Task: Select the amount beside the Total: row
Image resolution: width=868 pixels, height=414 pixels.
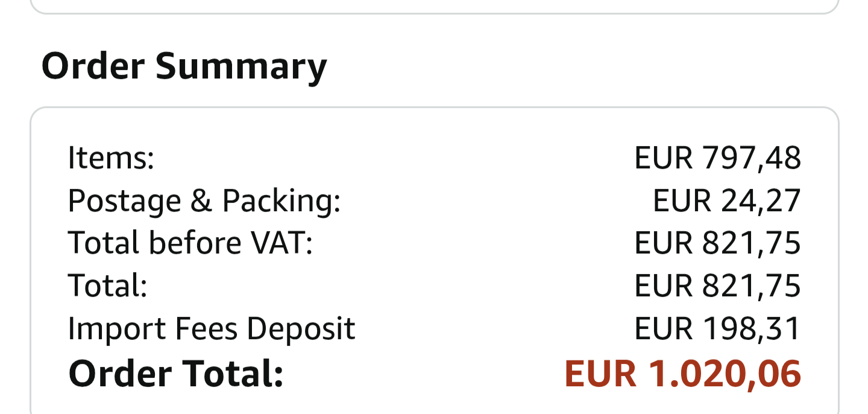Action: tap(717, 285)
